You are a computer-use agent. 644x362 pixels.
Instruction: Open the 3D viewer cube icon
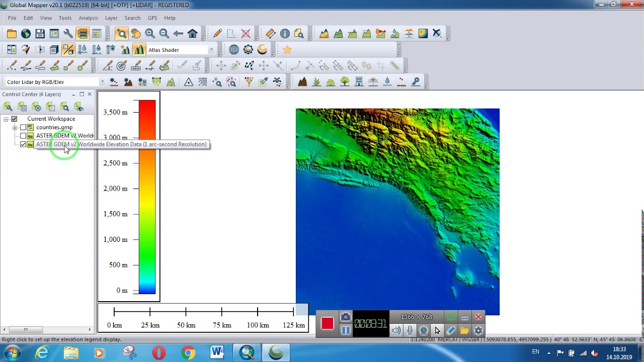54,50
